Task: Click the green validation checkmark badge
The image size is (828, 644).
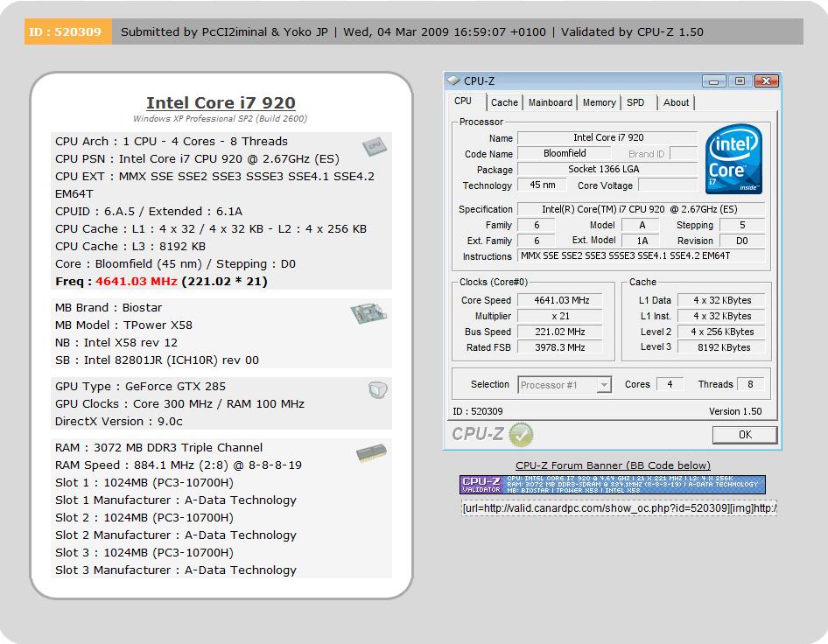Action: pyautogui.click(x=521, y=435)
